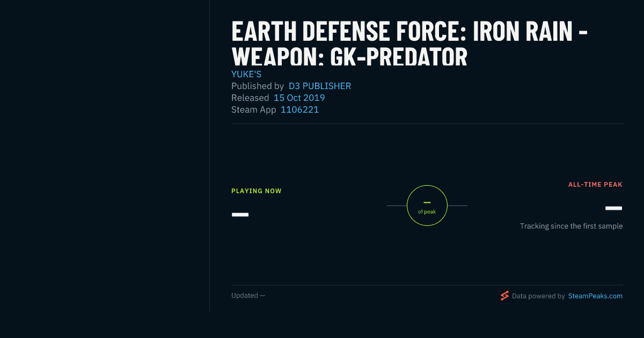Open Steam App ID 1106221
644x338 pixels.
[300, 109]
